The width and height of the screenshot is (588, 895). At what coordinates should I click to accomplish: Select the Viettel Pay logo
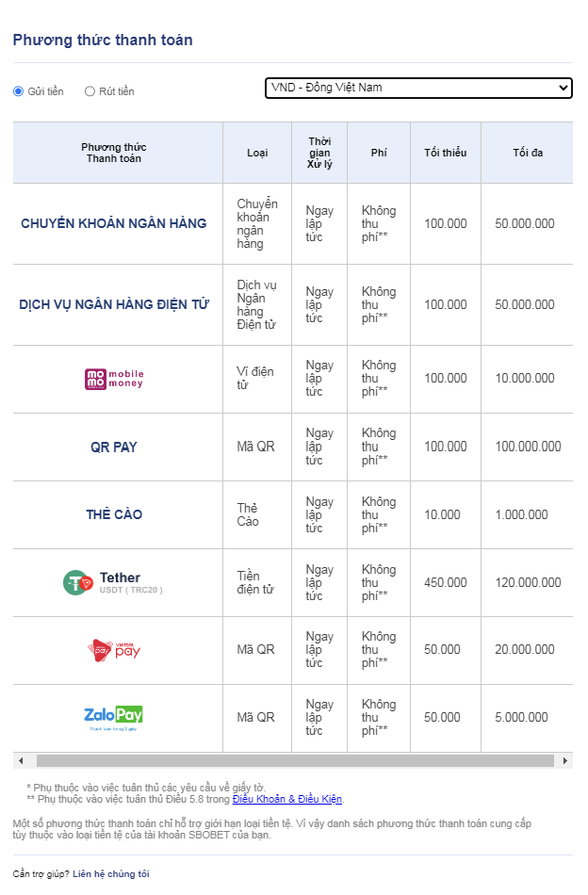point(114,650)
